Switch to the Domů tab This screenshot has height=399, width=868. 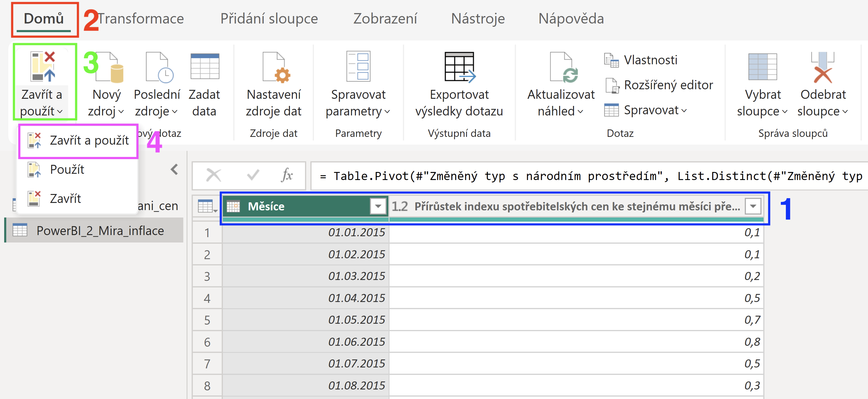pyautogui.click(x=43, y=18)
